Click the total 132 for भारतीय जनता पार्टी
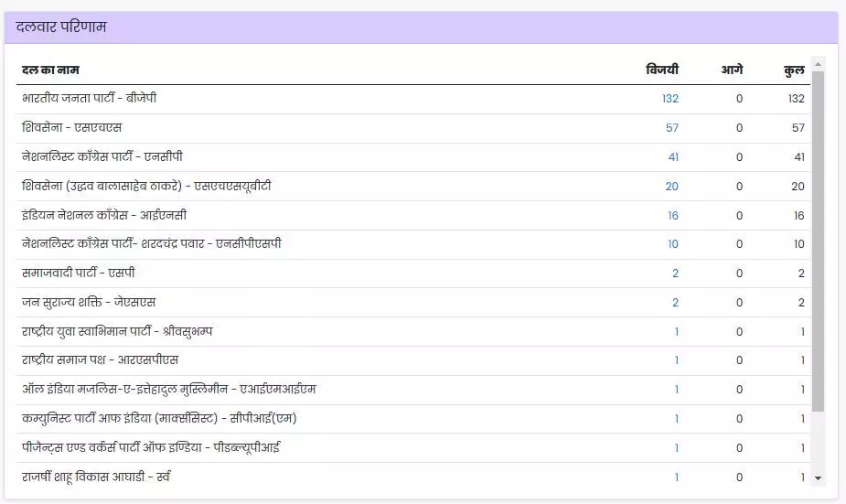Viewport: 846px width, 504px height. tap(796, 99)
